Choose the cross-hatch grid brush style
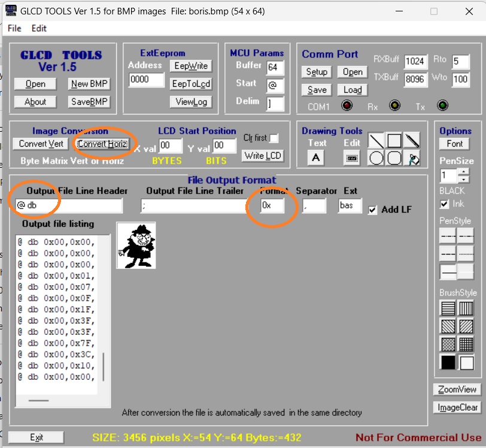The width and height of the screenshot is (486, 448). click(x=466, y=344)
